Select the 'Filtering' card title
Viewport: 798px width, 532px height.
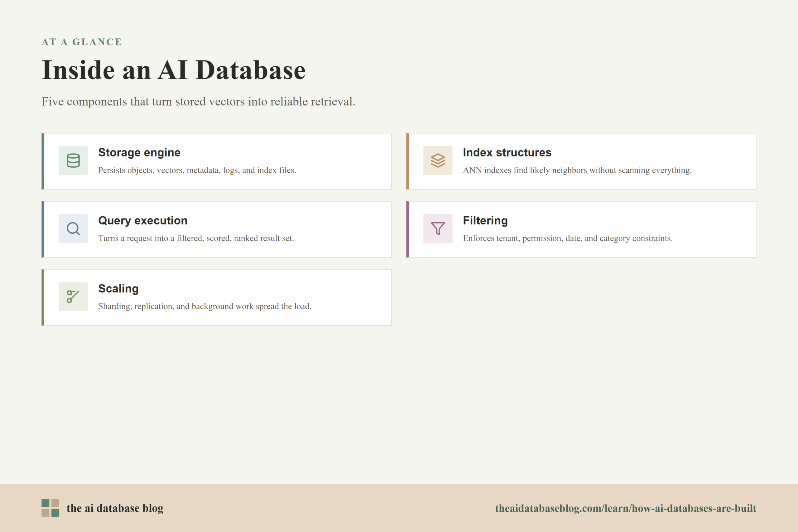[485, 221]
